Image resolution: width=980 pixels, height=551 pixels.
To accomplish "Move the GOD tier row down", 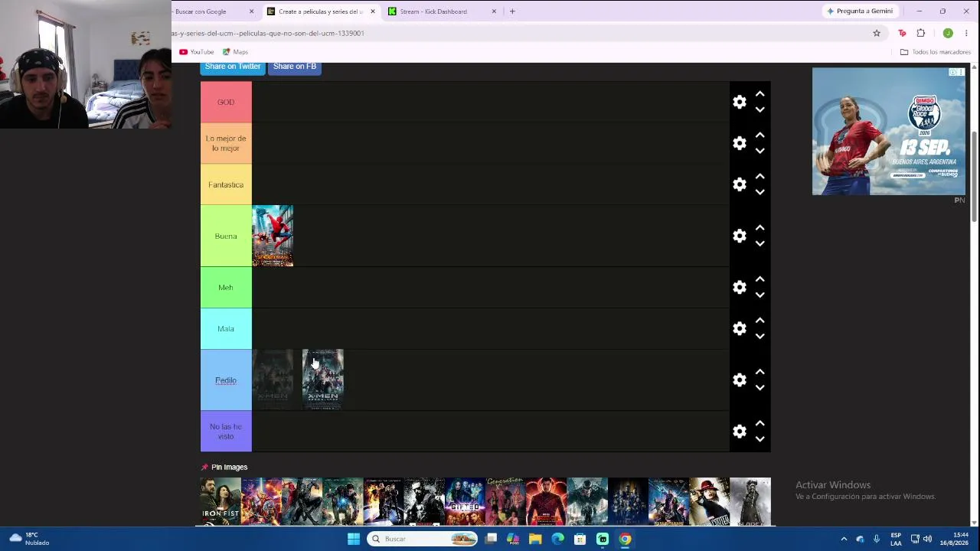I will [x=759, y=109].
